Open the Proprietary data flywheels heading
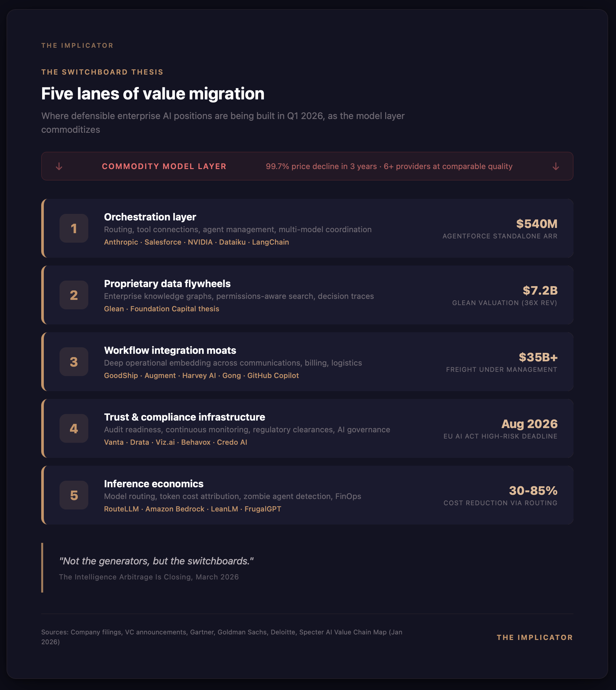 click(x=167, y=284)
